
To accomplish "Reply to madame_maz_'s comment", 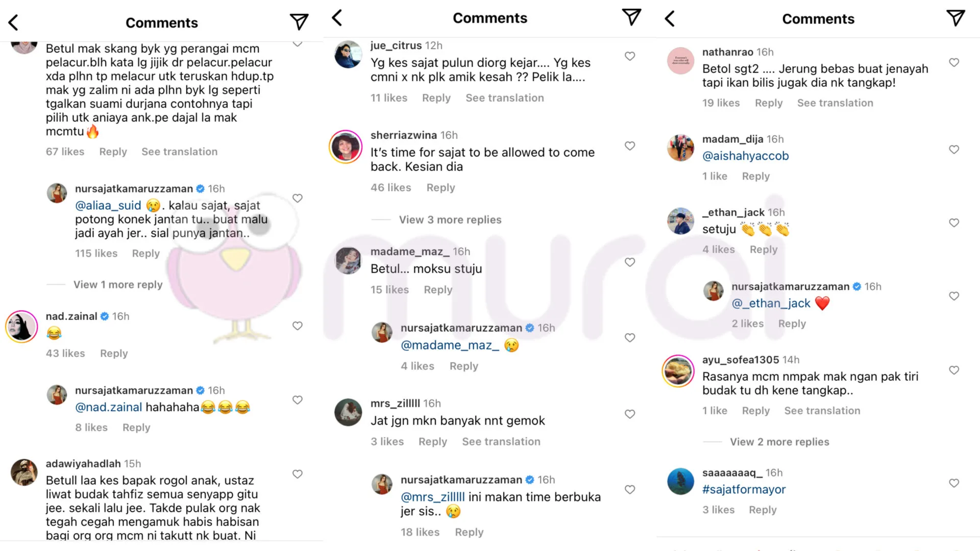I will point(438,290).
